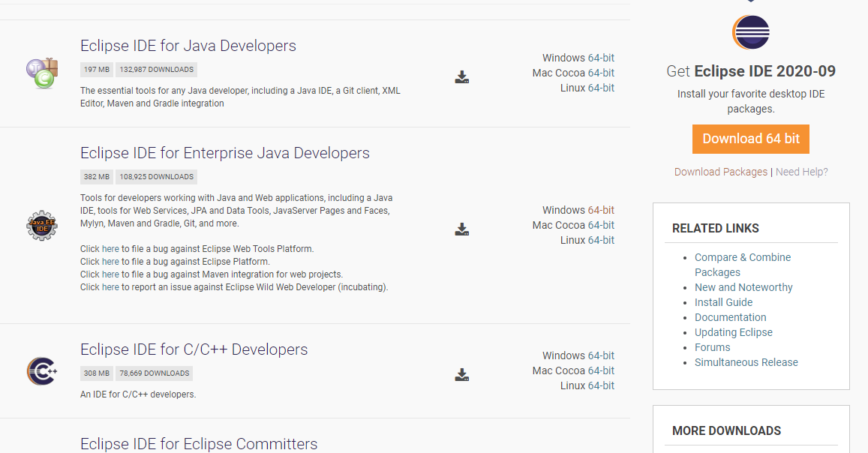868x453 pixels.
Task: Click download icon for Enterprise Java Developers
Action: [x=462, y=229]
